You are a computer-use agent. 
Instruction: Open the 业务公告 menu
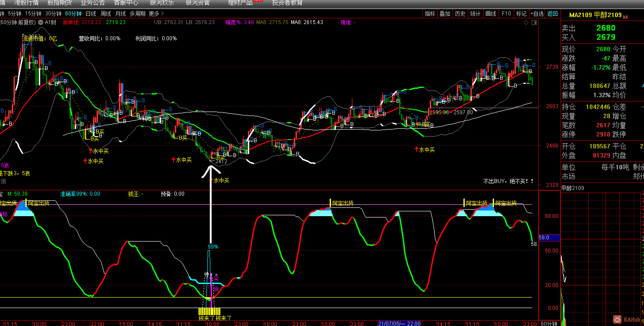pos(93,3)
